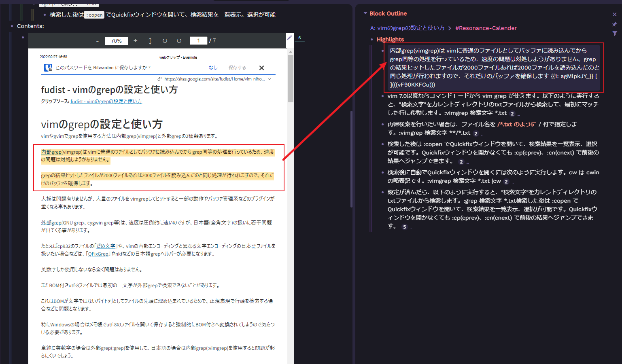Click the PDF vertical scrollbar thumb
The image size is (622, 364).
(x=291, y=78)
